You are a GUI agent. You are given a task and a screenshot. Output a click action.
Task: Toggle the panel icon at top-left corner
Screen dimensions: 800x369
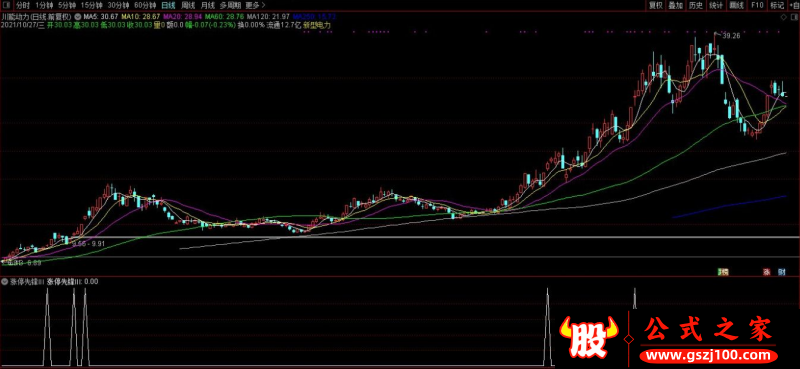[x=5, y=6]
